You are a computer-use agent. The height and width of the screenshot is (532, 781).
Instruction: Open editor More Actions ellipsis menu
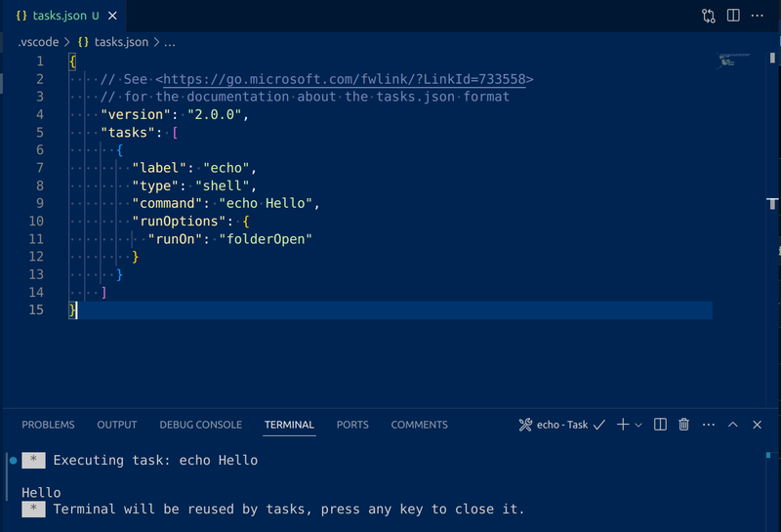coord(758,16)
